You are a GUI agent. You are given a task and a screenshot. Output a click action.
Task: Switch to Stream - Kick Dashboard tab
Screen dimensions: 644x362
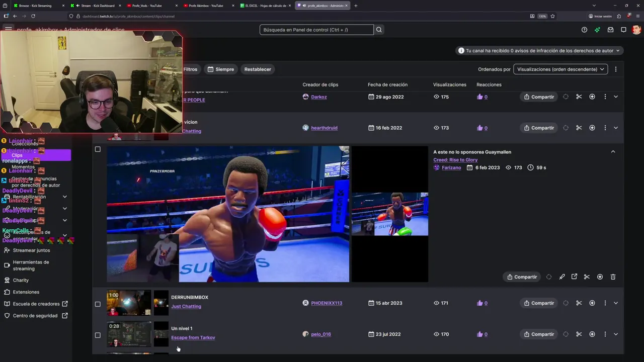click(96, 6)
